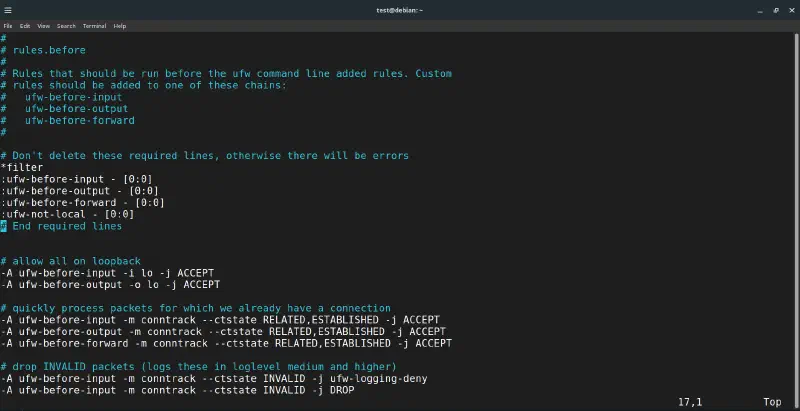Open the File menu
Image resolution: width=800 pixels, height=411 pixels.
(x=8, y=26)
